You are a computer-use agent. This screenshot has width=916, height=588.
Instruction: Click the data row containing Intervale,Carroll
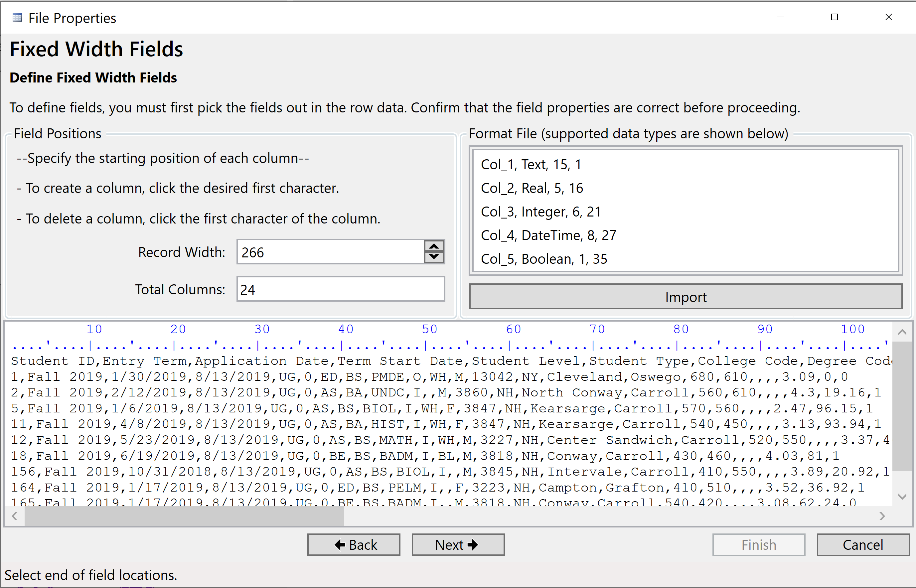[451, 472]
